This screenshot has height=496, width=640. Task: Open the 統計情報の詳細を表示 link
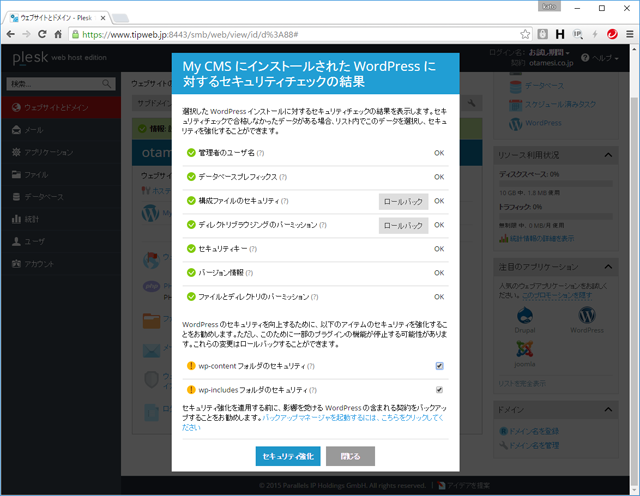point(542,238)
